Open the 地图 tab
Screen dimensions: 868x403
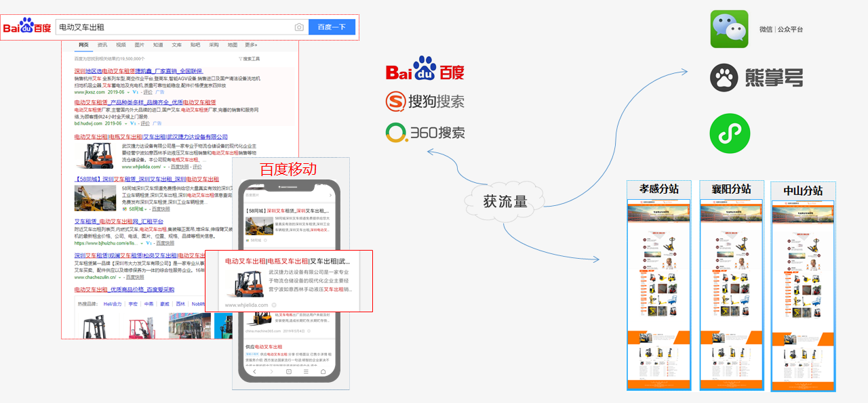(233, 45)
